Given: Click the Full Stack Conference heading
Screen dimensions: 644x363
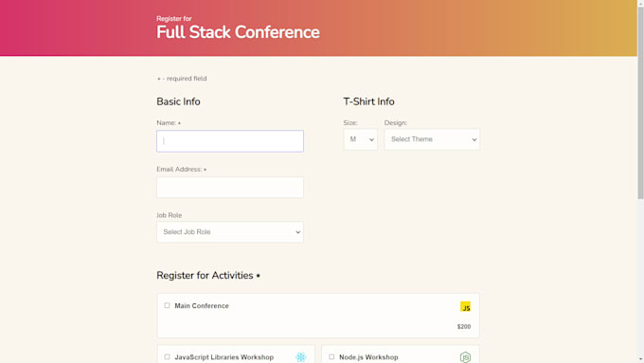Looking at the screenshot, I should [238, 32].
